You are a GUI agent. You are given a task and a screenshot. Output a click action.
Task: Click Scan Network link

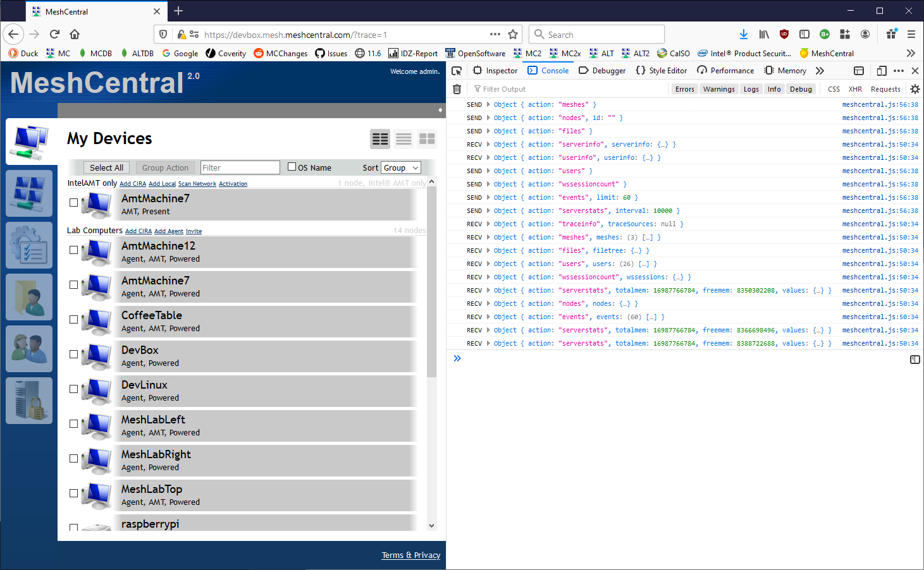197,184
